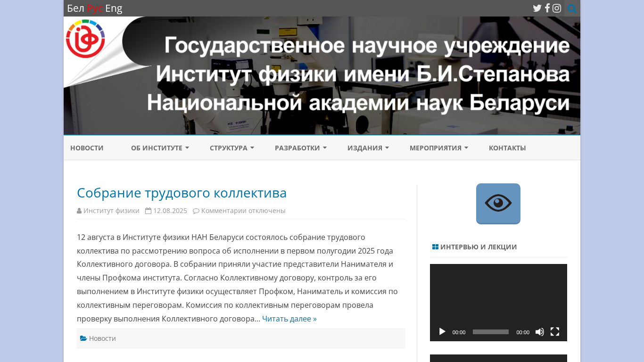Open the Новости menu item
The width and height of the screenshot is (644, 362).
coord(87,148)
